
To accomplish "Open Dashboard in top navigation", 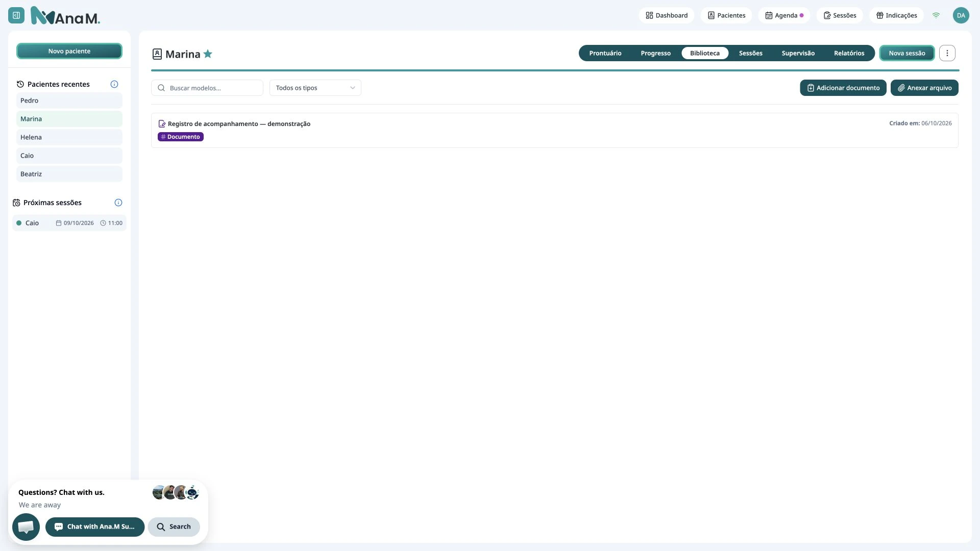I will pos(667,15).
